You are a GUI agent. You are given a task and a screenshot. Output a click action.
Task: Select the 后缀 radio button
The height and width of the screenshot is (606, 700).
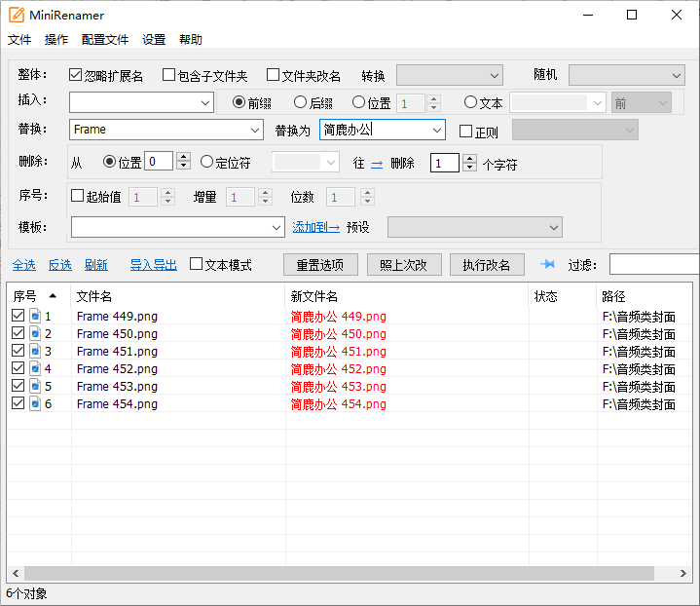[301, 102]
